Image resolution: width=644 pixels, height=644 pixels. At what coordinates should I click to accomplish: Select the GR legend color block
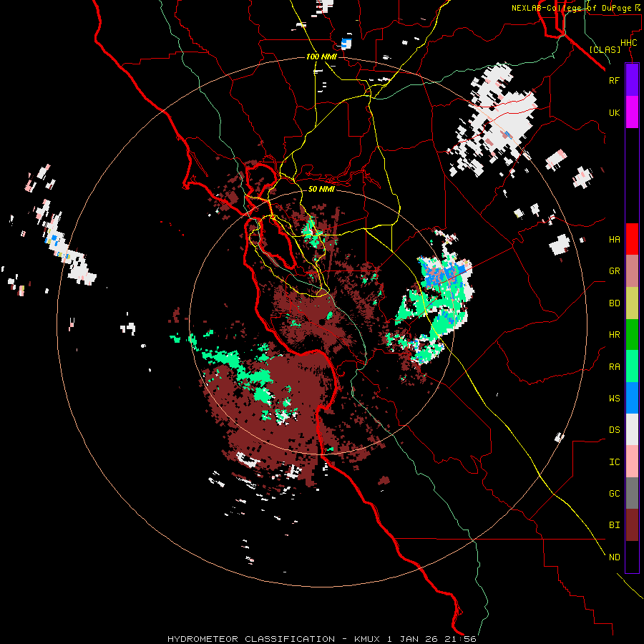click(632, 271)
